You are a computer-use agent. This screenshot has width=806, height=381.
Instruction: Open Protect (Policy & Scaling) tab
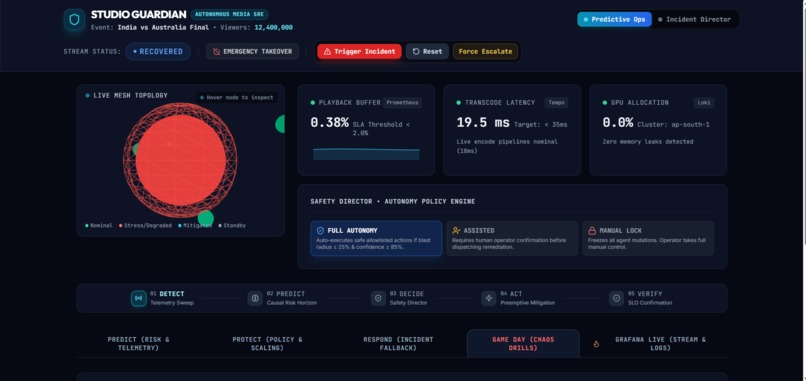pos(267,343)
